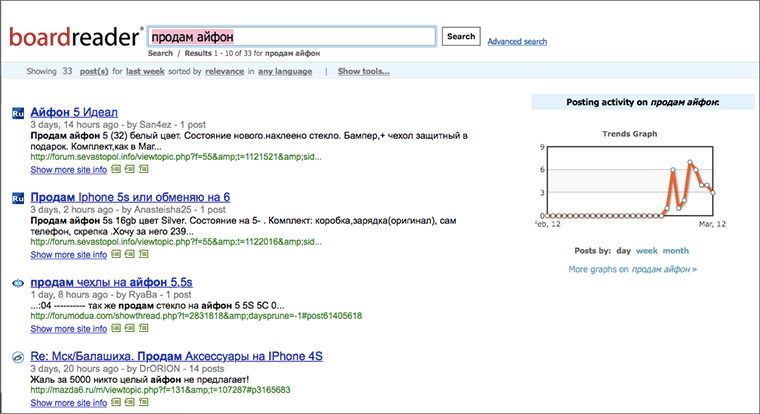Open the mazda6.ru viewtopic URL

160,390
